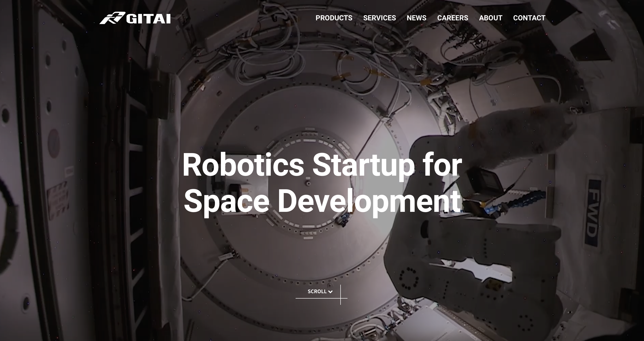644x341 pixels.
Task: Open the NEWS section
Action: 417,18
